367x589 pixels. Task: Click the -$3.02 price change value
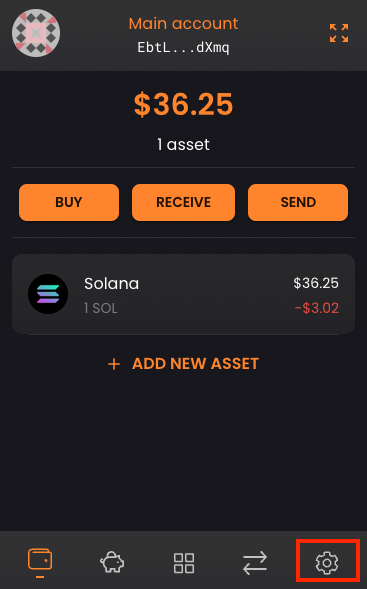pos(317,308)
